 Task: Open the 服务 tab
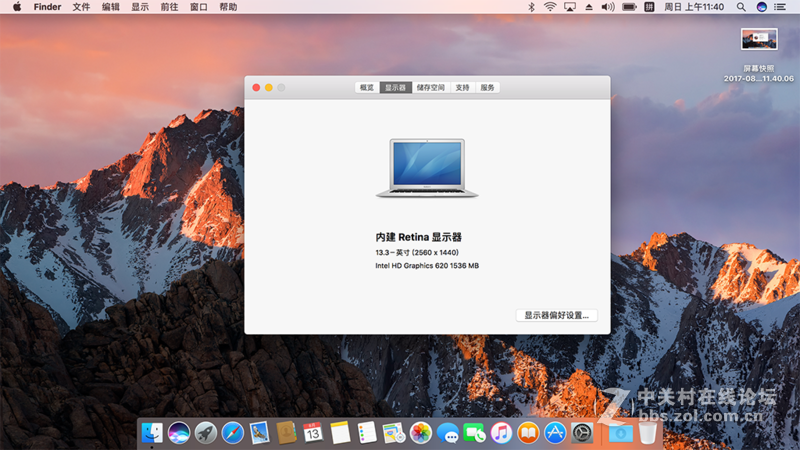point(487,88)
